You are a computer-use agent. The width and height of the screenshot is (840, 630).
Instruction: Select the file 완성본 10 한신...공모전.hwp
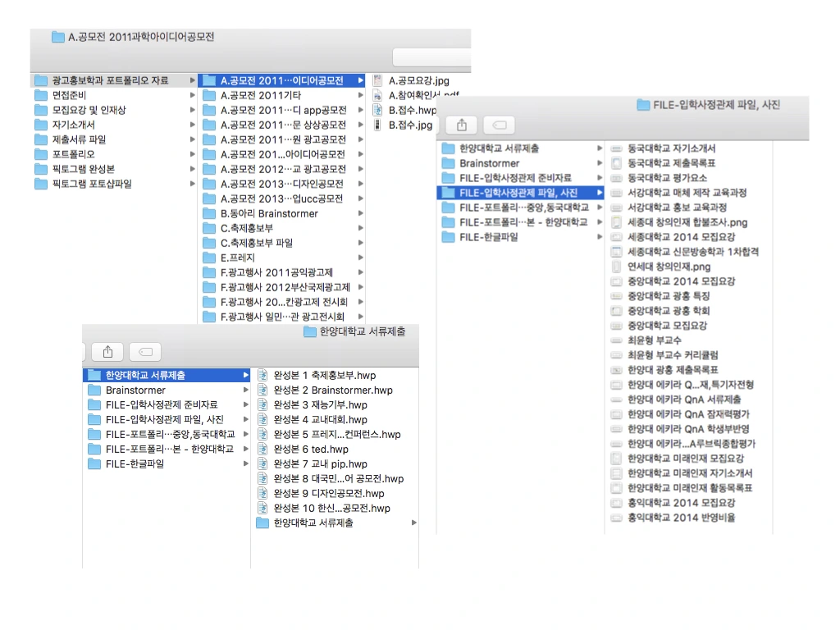click(x=335, y=509)
